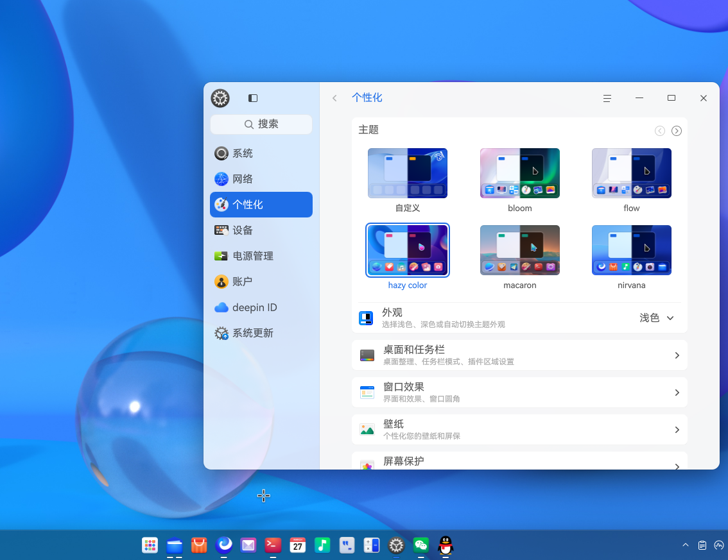
Task: Open 账户 settings in sidebar
Action: [261, 281]
